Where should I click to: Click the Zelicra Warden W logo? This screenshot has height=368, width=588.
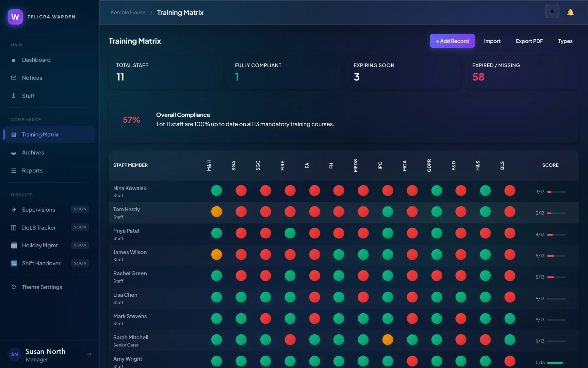[x=15, y=17]
